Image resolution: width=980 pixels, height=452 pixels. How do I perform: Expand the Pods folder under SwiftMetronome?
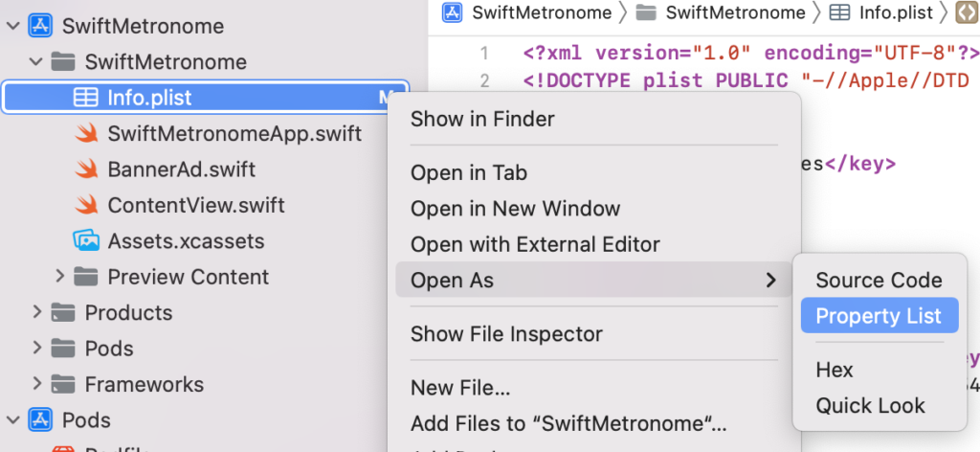coord(36,349)
